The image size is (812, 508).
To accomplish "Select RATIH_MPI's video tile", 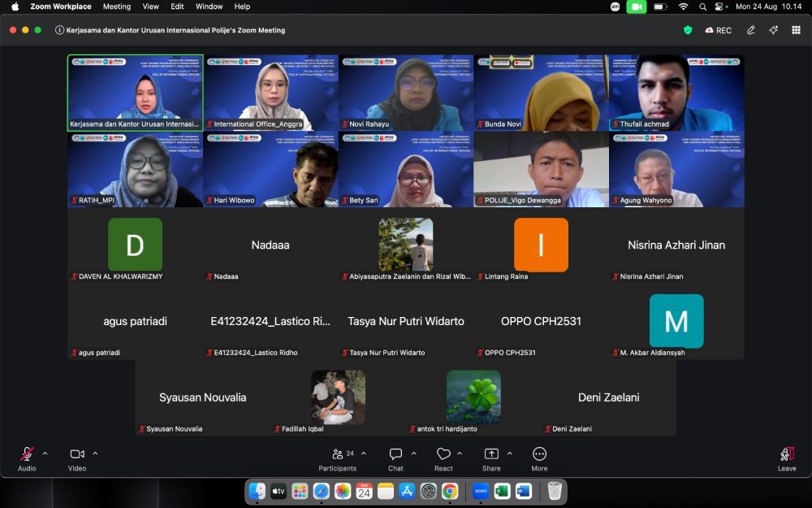I will click(x=135, y=169).
